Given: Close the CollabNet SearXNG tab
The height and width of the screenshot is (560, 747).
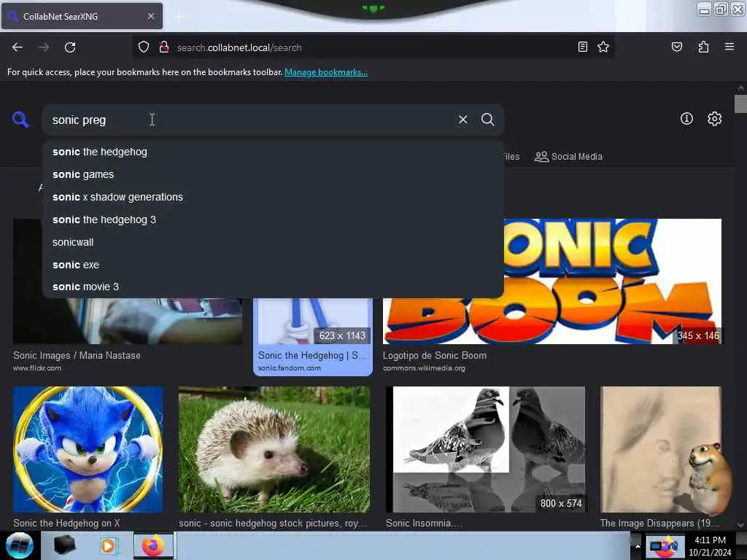Looking at the screenshot, I should pos(151,16).
